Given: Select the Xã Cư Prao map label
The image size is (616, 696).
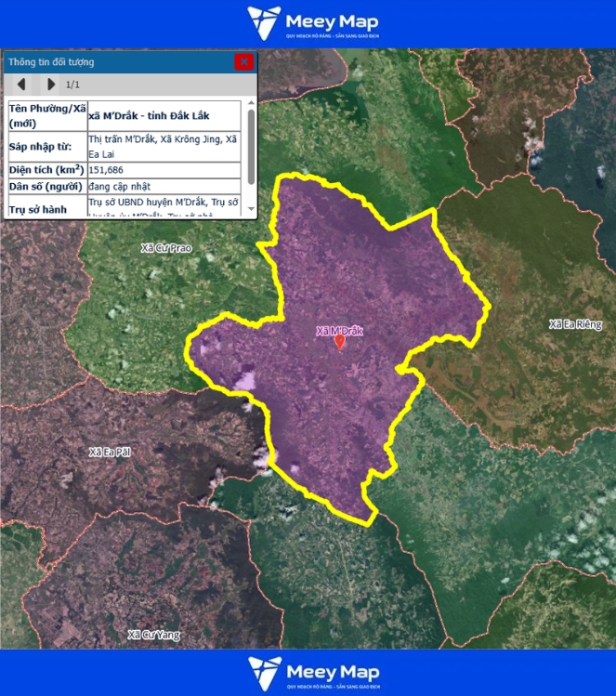Looking at the screenshot, I should point(164,248).
